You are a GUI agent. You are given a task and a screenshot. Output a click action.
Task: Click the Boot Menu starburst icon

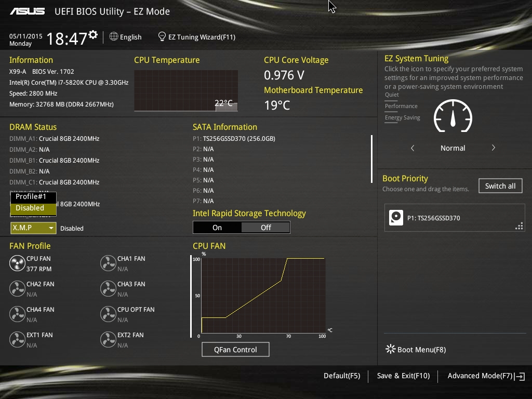pos(391,349)
